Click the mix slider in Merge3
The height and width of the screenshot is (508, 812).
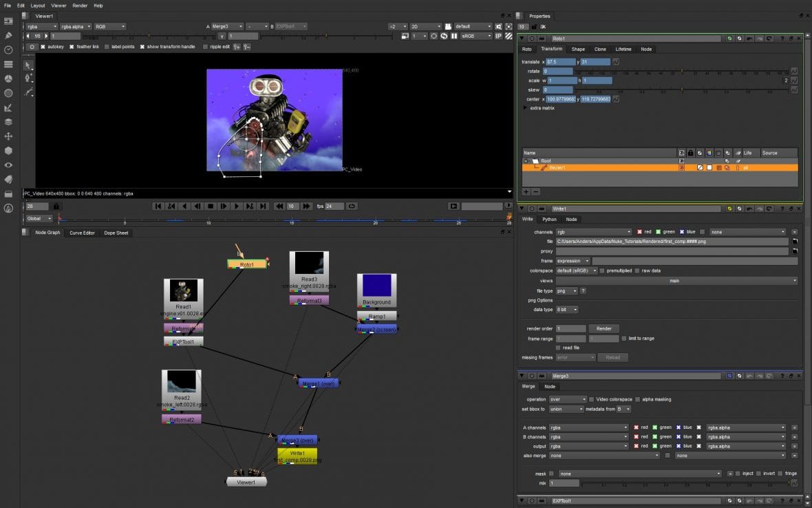685,483
